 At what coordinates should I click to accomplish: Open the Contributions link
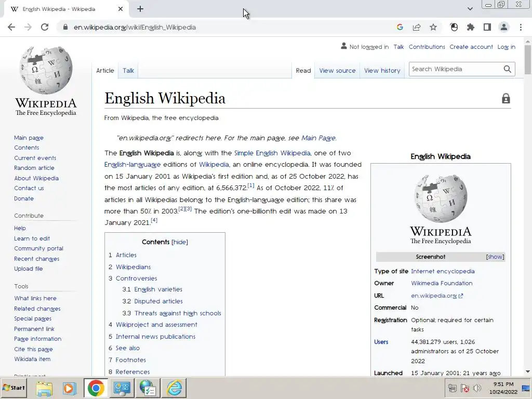[x=427, y=47]
